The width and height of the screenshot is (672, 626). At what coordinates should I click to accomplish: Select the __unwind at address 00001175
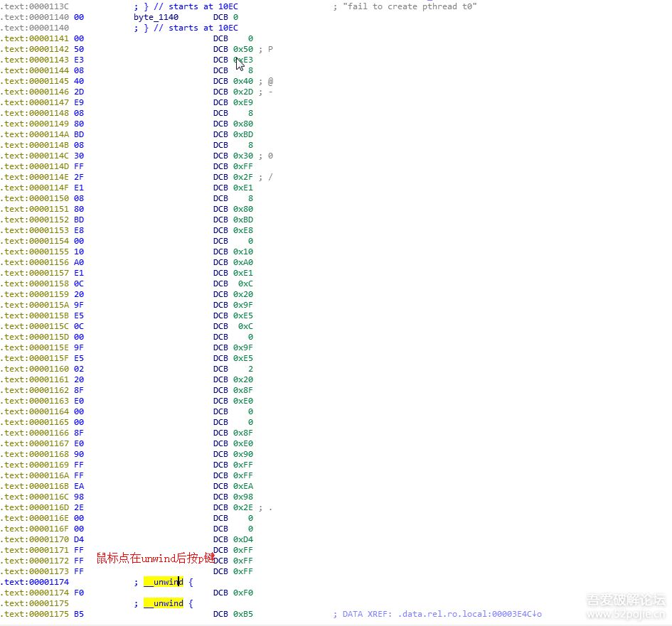point(164,603)
